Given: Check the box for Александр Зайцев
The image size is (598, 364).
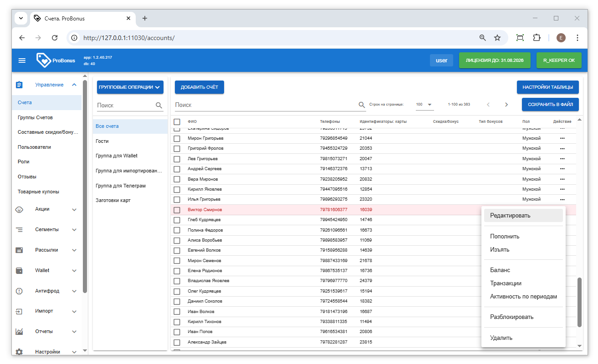Looking at the screenshot, I should [x=177, y=342].
